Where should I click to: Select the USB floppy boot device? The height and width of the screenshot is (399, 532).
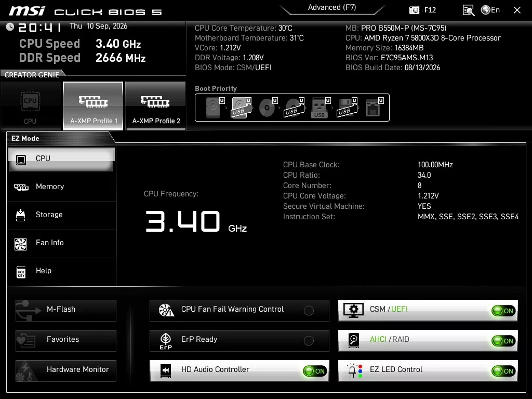coord(347,107)
